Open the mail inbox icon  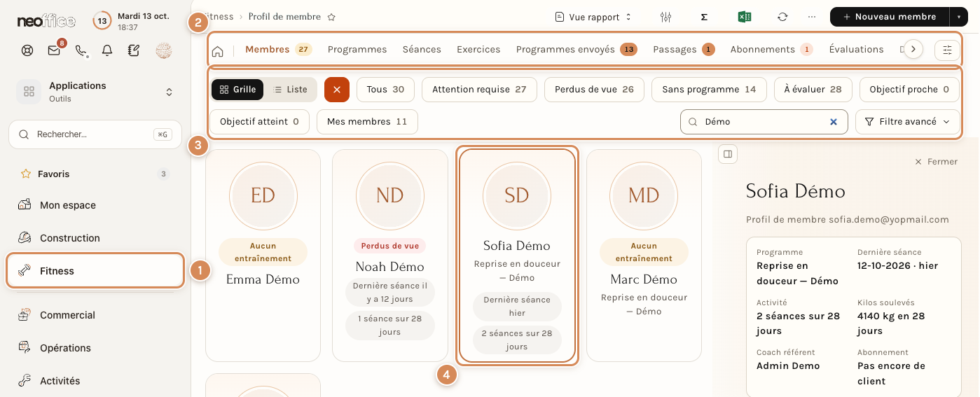(x=54, y=50)
